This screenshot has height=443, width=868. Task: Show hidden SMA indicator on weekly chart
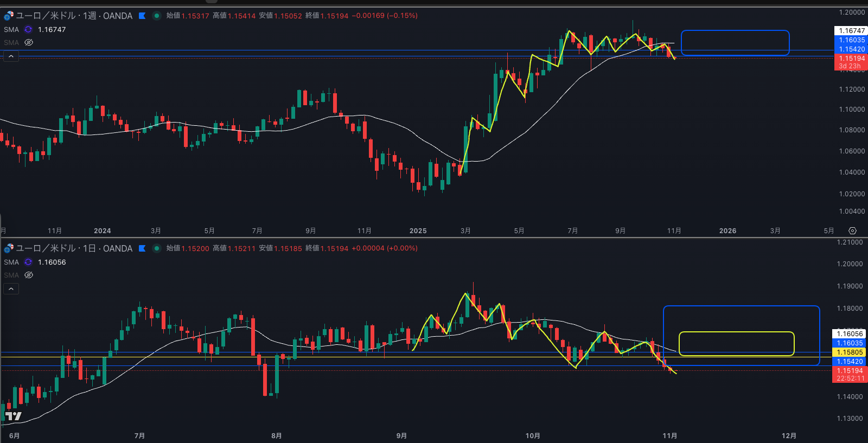29,42
